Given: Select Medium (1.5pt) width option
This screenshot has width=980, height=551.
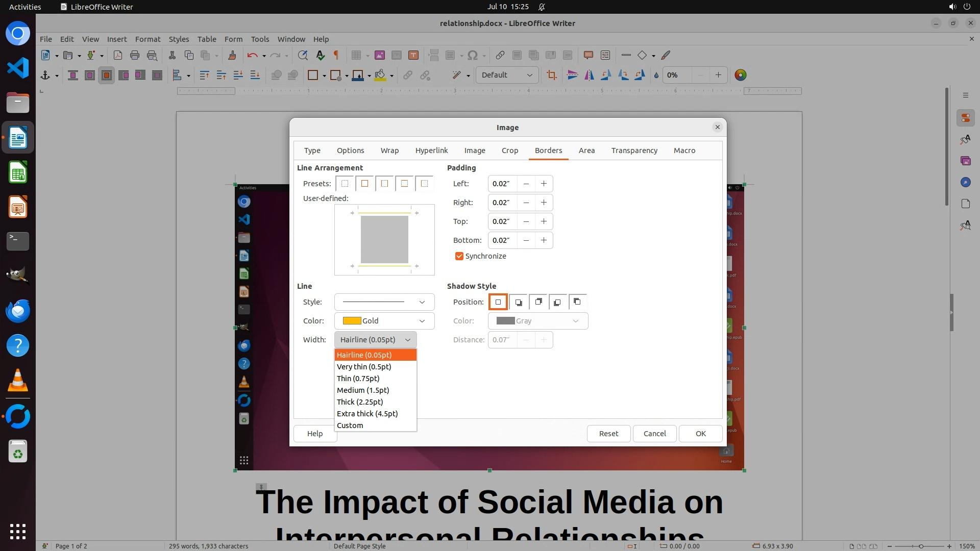Looking at the screenshot, I should [x=363, y=390].
